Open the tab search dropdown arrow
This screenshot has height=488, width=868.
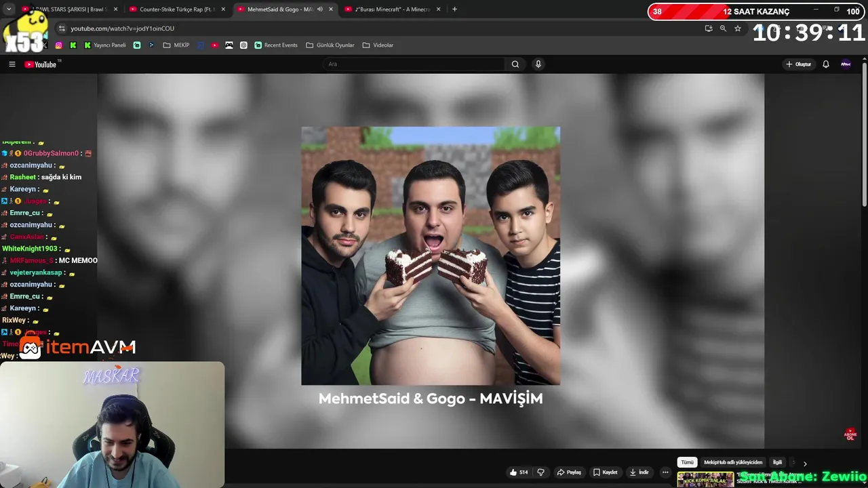coord(9,9)
